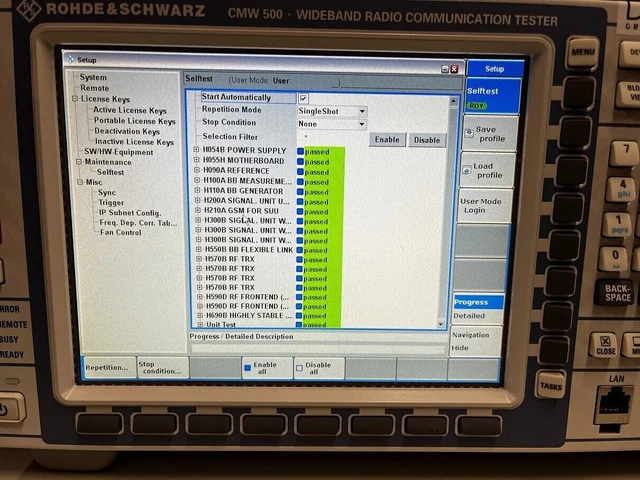Minimize the Setup dialog window
The height and width of the screenshot is (480, 640).
click(445, 69)
